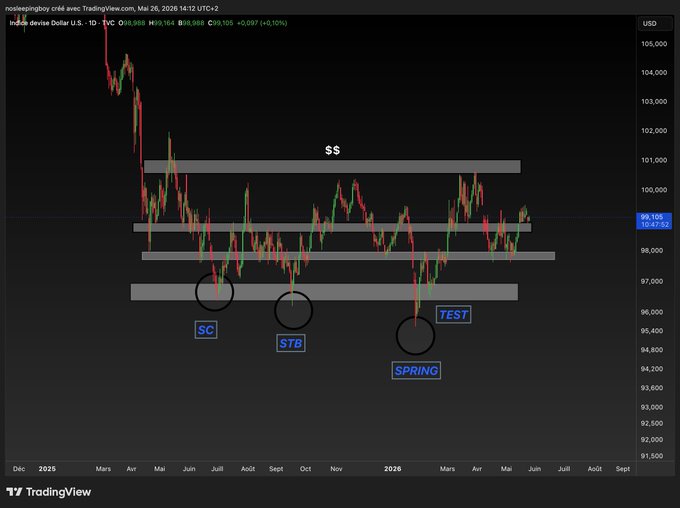680x508 pixels.
Task: Click the 96,000 price axis label
Action: point(652,312)
